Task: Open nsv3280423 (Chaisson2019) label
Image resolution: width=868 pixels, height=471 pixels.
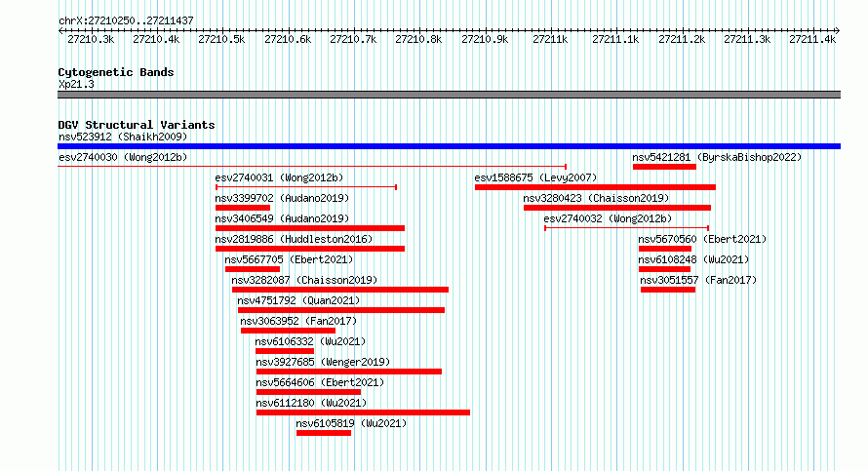Action: 596,198
